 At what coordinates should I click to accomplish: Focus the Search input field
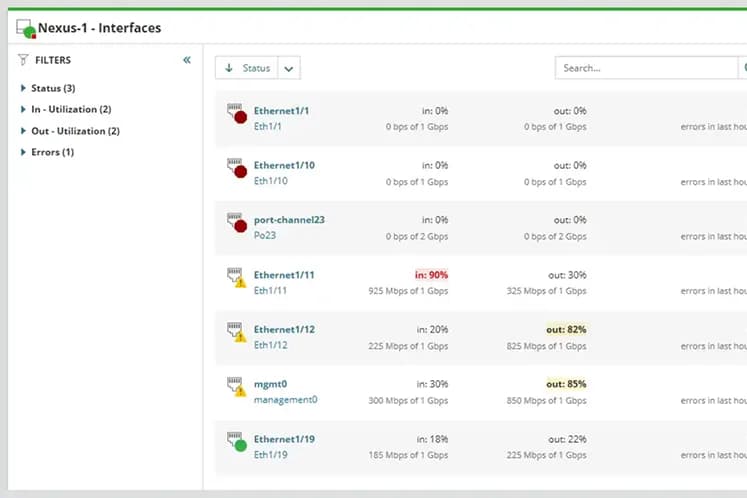646,68
